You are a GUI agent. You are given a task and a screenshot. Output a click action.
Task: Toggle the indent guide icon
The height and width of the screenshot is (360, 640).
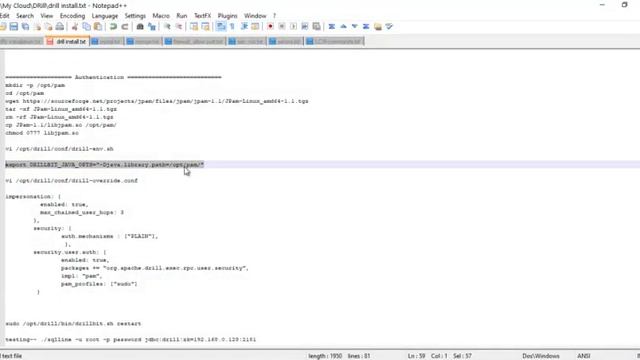(x=244, y=27)
